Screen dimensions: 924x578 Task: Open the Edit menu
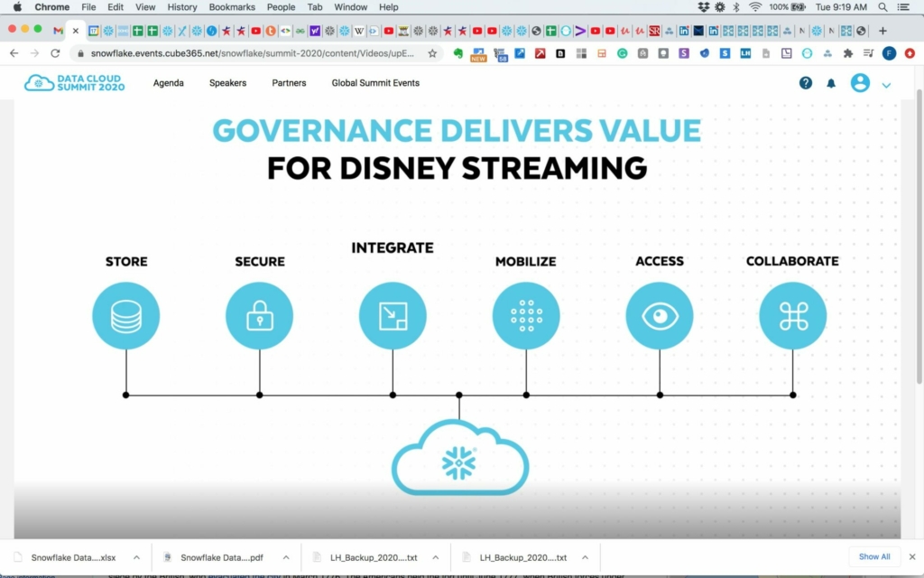[x=115, y=7]
